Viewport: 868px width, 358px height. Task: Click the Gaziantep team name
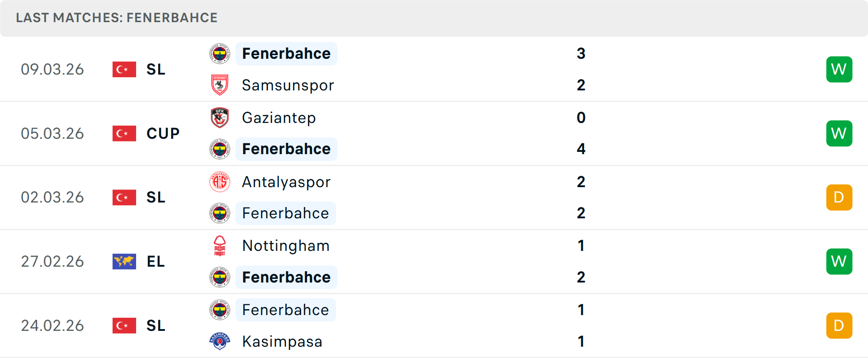279,118
